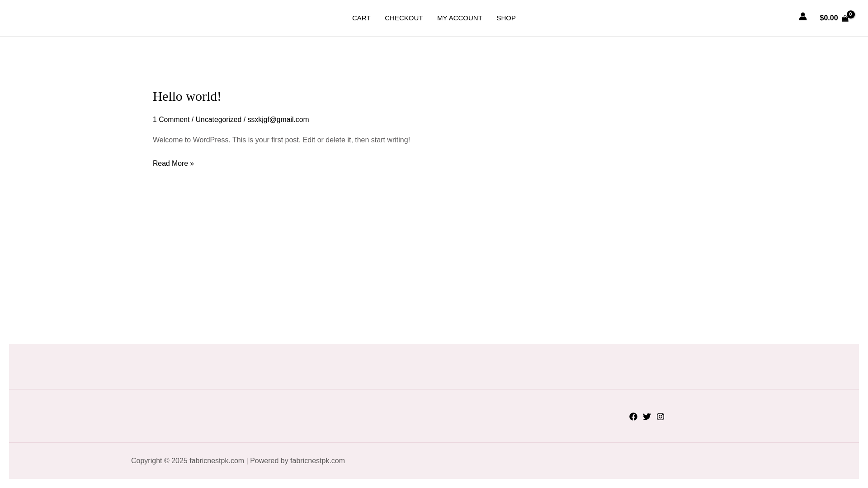Open the Uncategorized category link
The image size is (868, 488).
point(218,120)
